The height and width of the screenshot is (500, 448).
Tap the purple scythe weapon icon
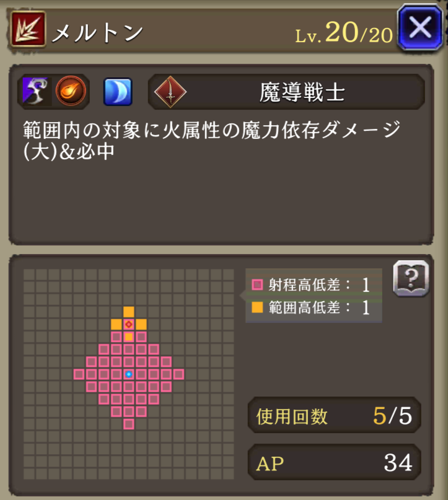[x=36, y=92]
